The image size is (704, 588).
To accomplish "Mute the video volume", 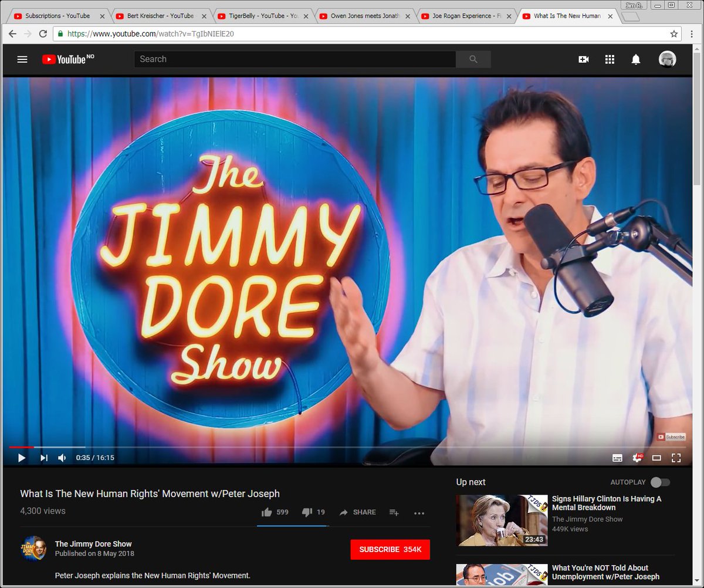I will point(62,458).
